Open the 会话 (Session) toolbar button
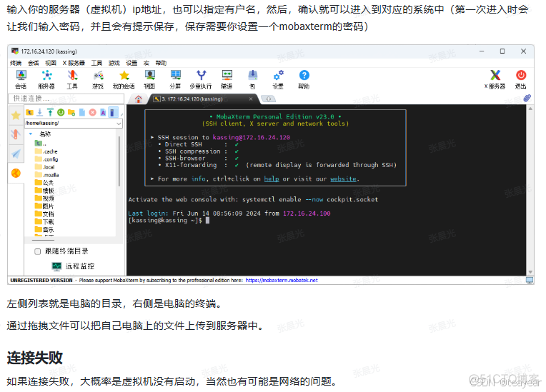Screen dimensions: 546x392 [21, 80]
